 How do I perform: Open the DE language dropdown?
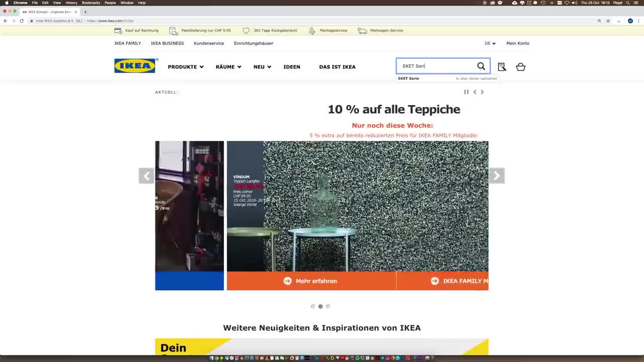(x=490, y=43)
